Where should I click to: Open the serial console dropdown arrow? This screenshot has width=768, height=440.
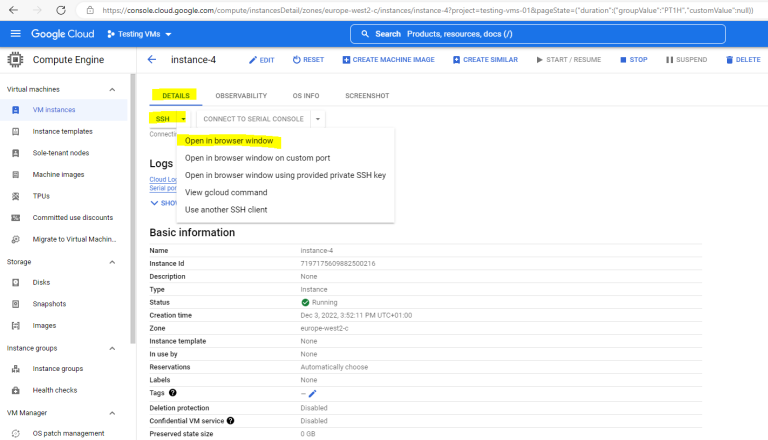(318, 119)
